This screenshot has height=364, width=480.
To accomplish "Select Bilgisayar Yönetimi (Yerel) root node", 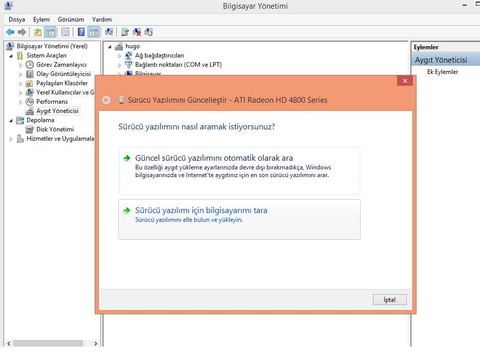I will pyautogui.click(x=52, y=46).
